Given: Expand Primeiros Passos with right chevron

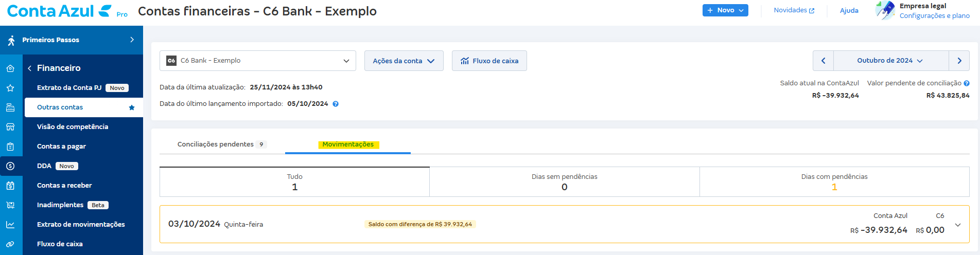Looking at the screenshot, I should pos(132,40).
